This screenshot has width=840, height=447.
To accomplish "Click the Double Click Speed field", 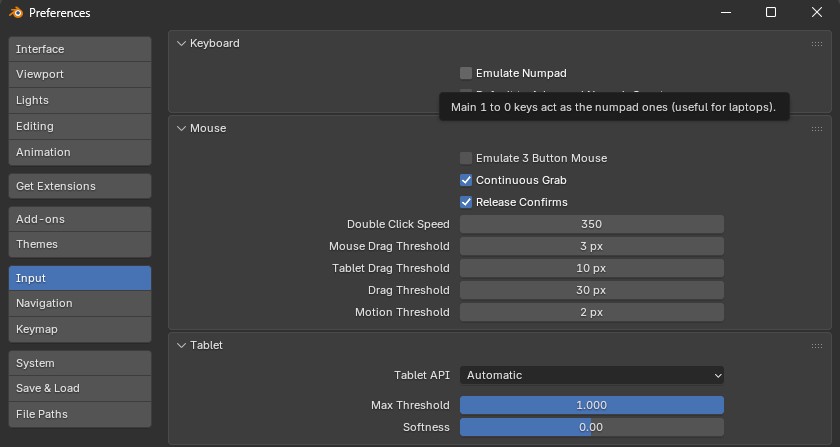I will coord(591,224).
